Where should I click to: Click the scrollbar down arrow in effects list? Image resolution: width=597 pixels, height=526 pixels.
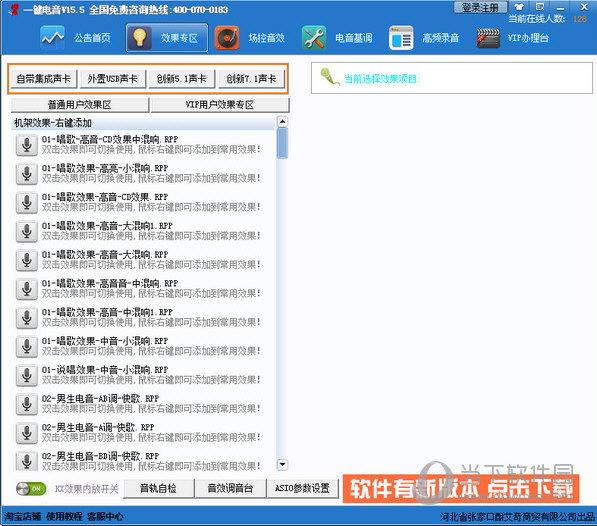tap(282, 464)
